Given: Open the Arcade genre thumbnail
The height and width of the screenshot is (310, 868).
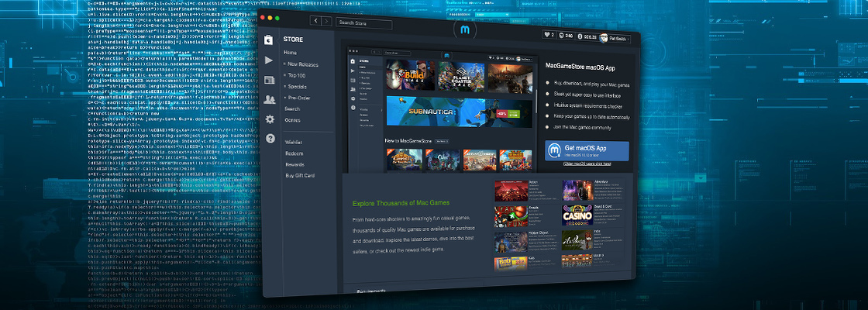Looking at the screenshot, I should click(x=511, y=216).
